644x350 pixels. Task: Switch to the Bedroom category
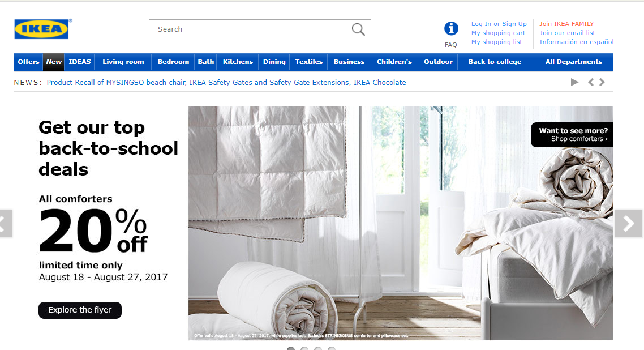tap(173, 62)
